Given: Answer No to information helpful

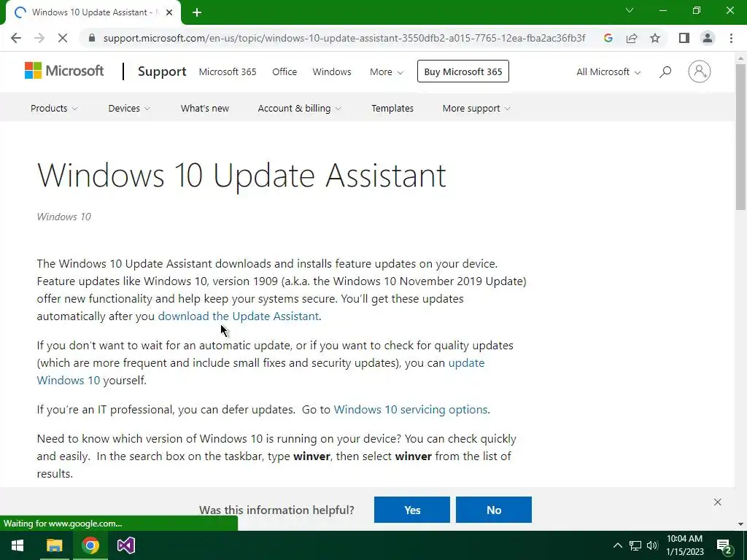Looking at the screenshot, I should point(494,510).
